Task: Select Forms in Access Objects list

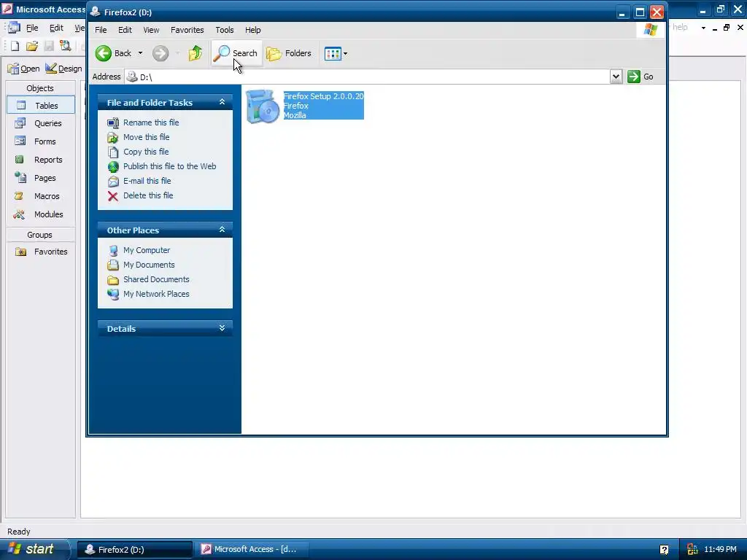Action: click(x=41, y=141)
